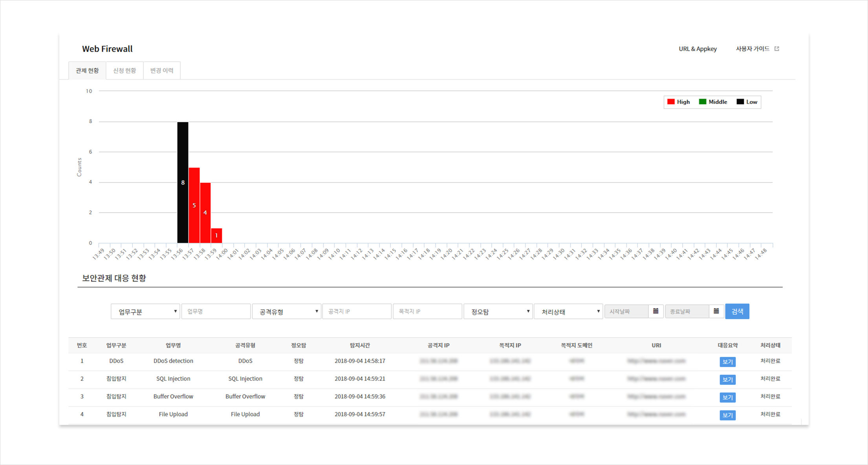The height and width of the screenshot is (465, 868).
Task: Open the 사용자 가이드 link
Action: [753, 49]
